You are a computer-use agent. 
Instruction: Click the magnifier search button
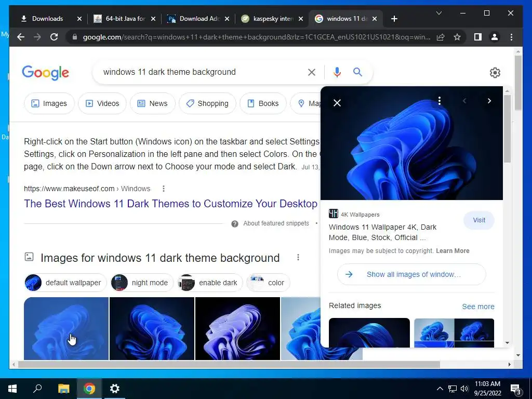[x=357, y=72]
